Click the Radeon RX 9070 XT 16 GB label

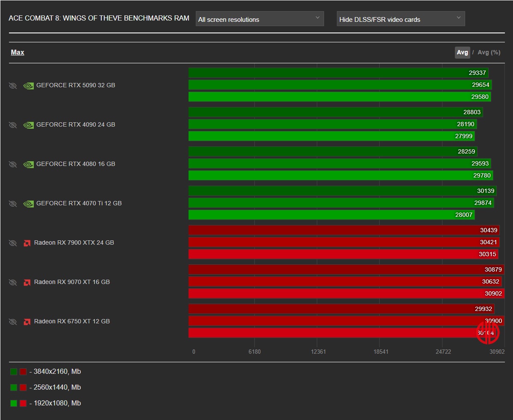pos(72,282)
